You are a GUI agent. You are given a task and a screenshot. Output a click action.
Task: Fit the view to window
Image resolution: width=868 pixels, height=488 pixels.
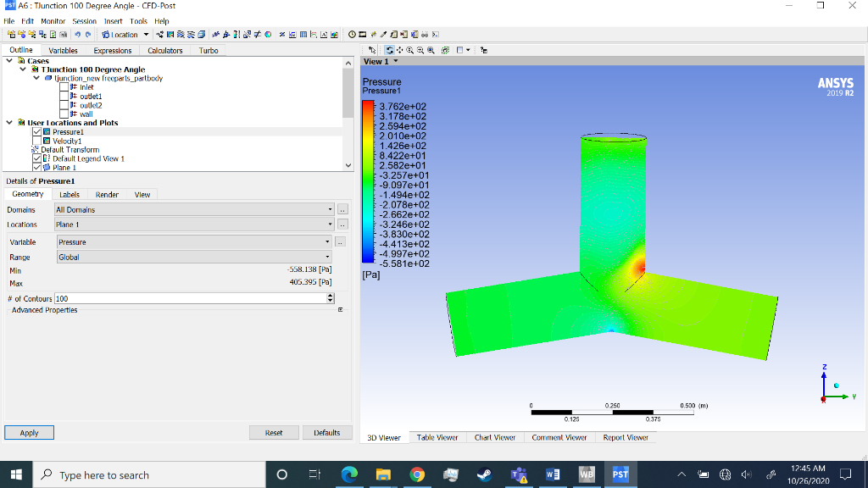tap(431, 50)
